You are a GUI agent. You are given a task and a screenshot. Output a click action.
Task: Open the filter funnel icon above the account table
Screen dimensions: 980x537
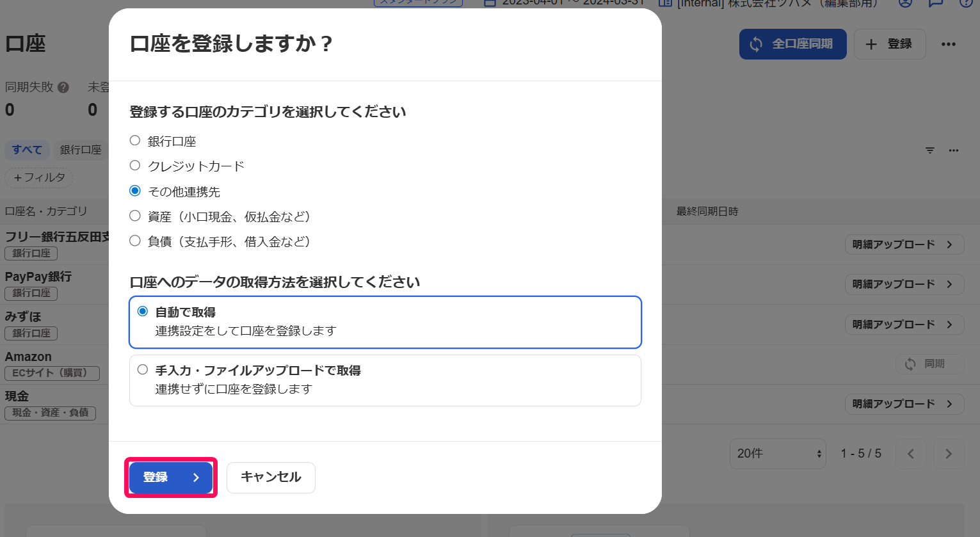pos(929,150)
